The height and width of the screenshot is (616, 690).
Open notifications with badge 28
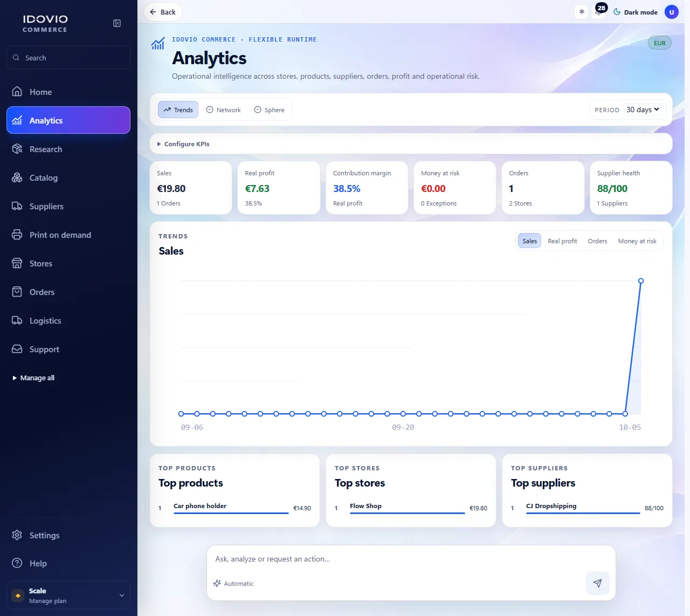[x=599, y=11]
